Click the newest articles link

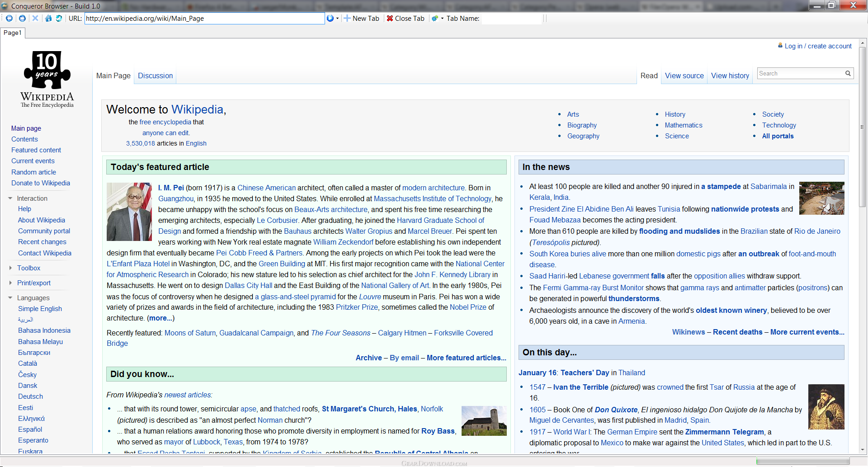click(187, 395)
